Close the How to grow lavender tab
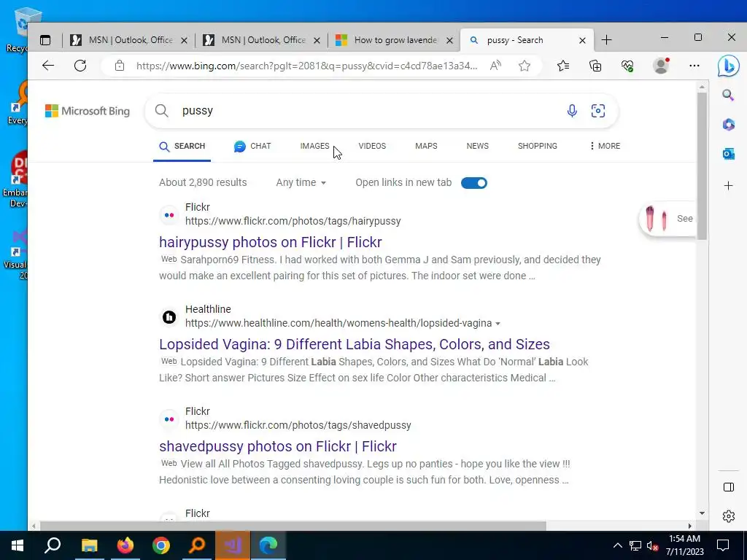 (x=449, y=41)
